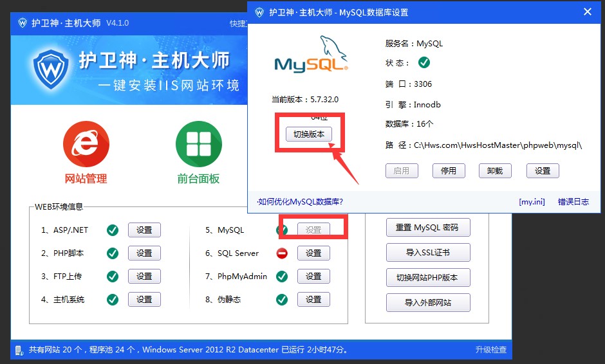
Task: Click the 卸载 button in MySQL dialog
Action: [x=495, y=170]
